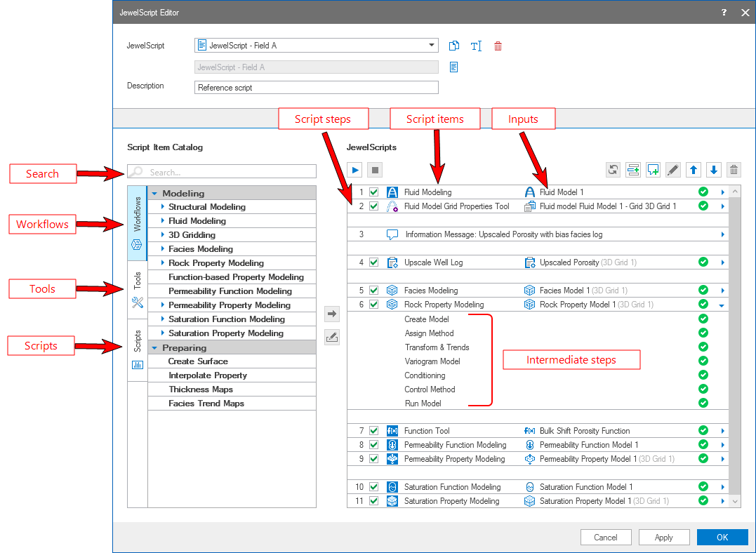The height and width of the screenshot is (553, 756).
Task: Click the add information message icon
Action: tap(654, 170)
